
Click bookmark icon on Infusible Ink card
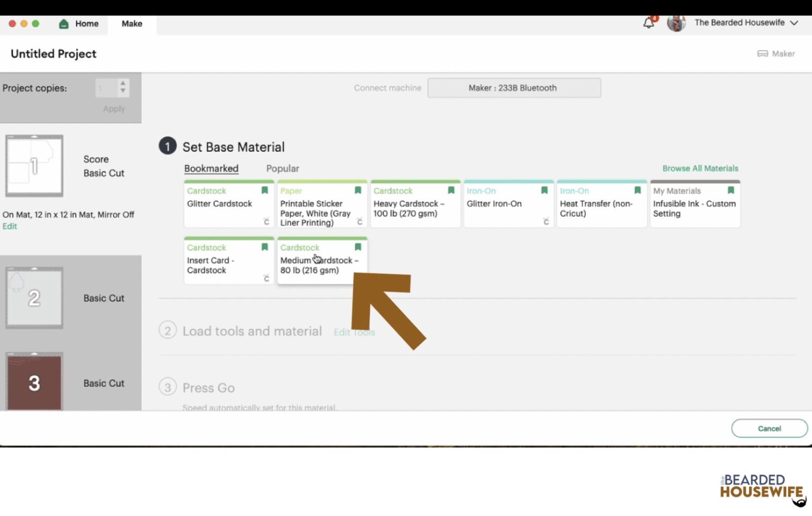[731, 190]
